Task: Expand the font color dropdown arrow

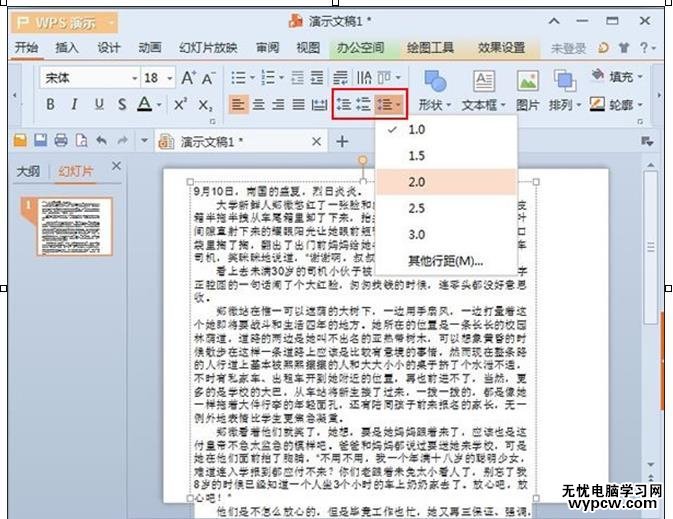Action: (x=159, y=105)
